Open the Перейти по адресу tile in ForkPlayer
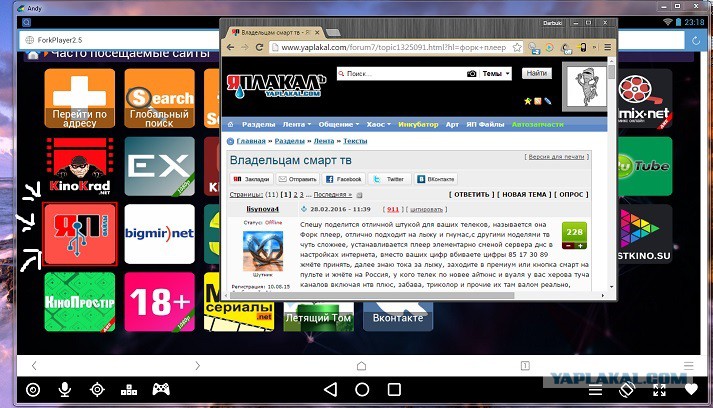The height and width of the screenshot is (408, 713). 80,98
